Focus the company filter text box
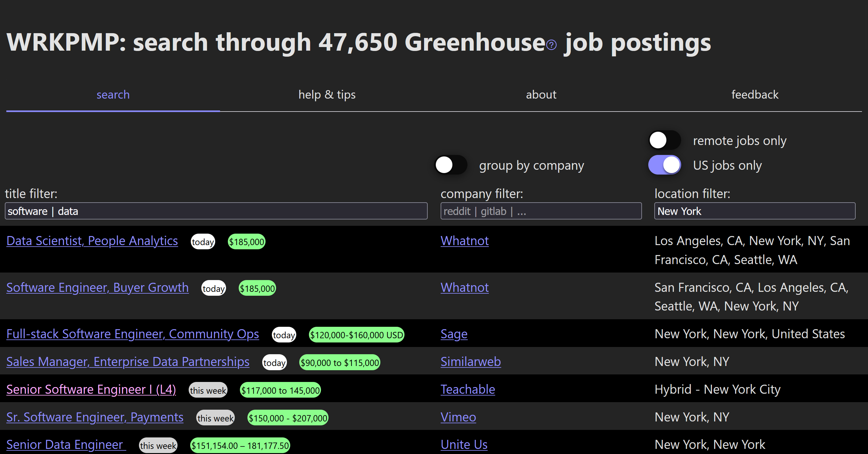 (x=540, y=211)
